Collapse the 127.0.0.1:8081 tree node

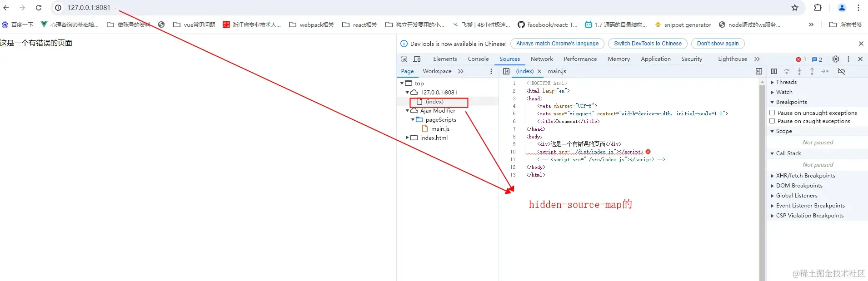coord(407,92)
